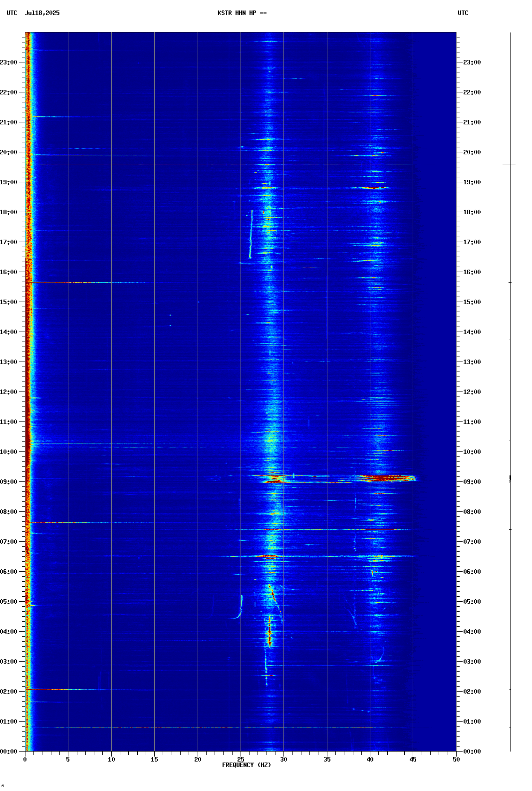Click the 15 Hz frequency tick label

(x=154, y=760)
